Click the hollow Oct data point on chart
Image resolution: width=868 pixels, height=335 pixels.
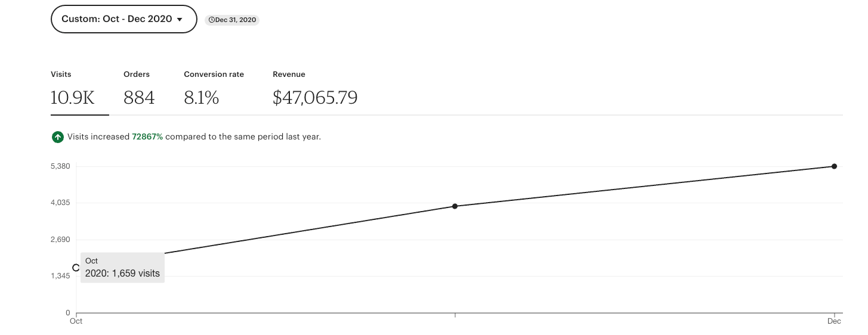(x=76, y=268)
